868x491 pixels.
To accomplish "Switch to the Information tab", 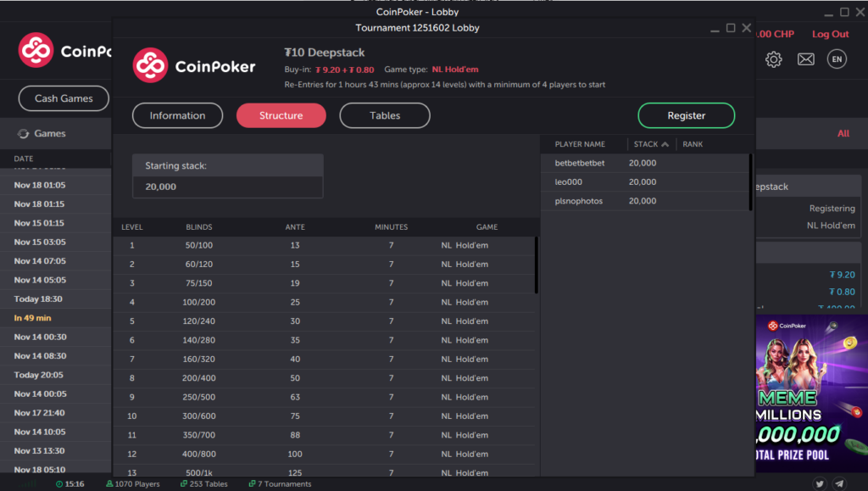I will (x=177, y=115).
